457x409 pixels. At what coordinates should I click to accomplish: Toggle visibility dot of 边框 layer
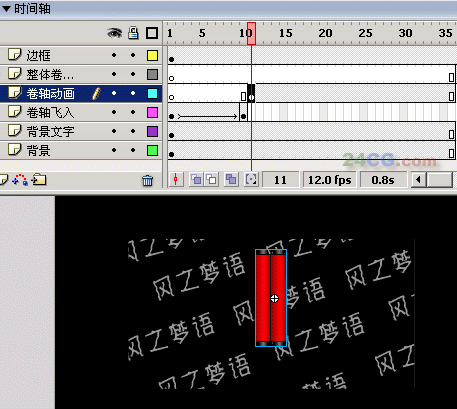(x=114, y=55)
